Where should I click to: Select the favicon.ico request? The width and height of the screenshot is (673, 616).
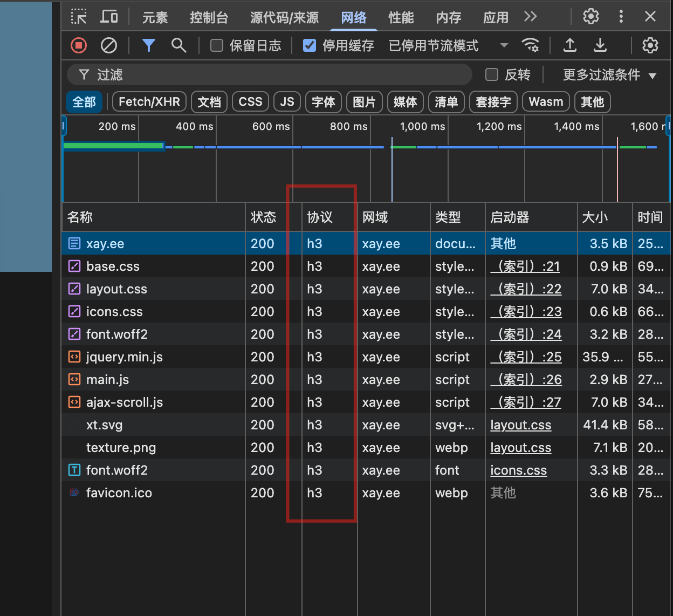(x=366, y=493)
